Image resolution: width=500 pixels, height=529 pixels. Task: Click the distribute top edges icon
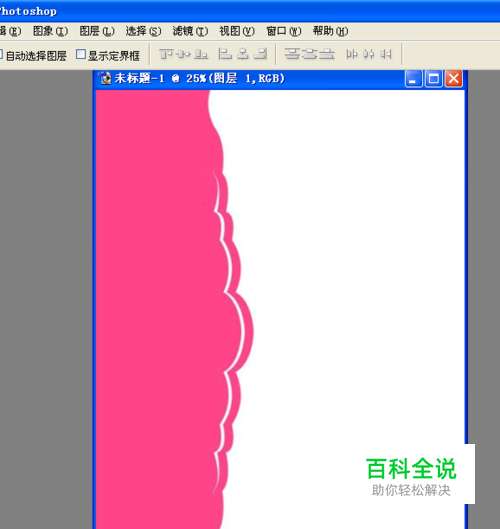coord(292,54)
